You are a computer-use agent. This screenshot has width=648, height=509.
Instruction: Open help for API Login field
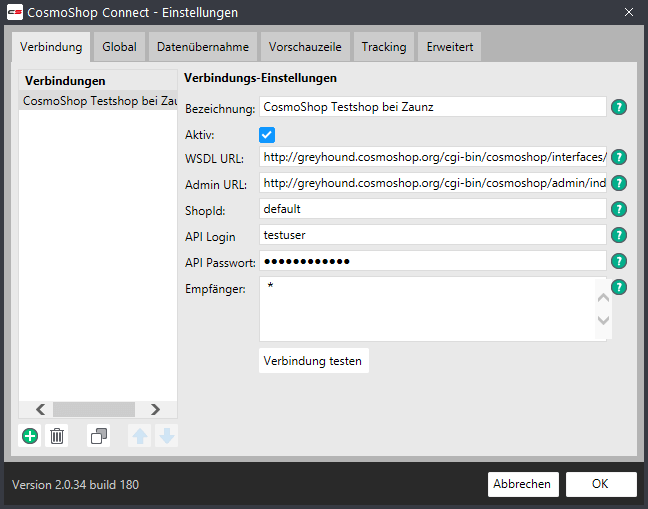619,235
